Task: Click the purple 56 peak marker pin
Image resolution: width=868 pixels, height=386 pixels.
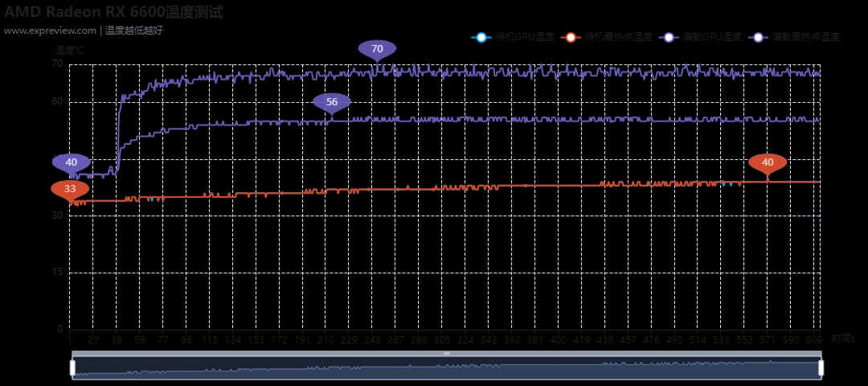Action: pos(332,102)
